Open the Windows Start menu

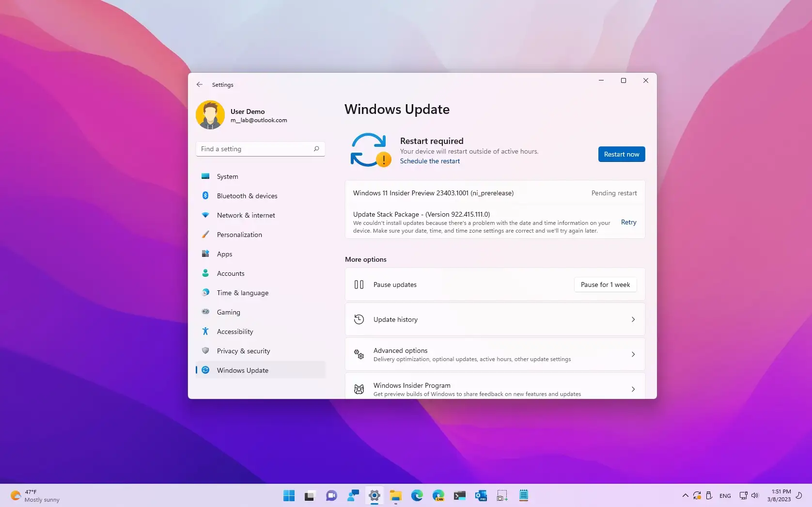289,495
